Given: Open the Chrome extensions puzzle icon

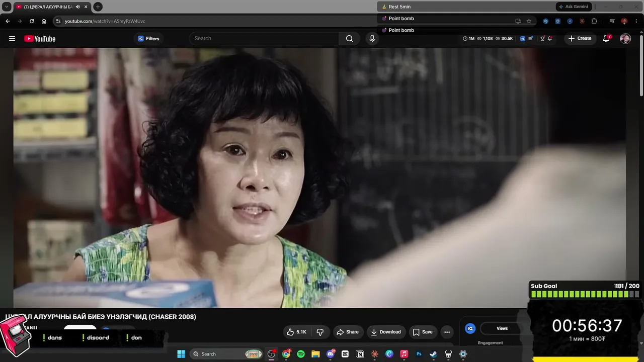Looking at the screenshot, I should pos(594,21).
